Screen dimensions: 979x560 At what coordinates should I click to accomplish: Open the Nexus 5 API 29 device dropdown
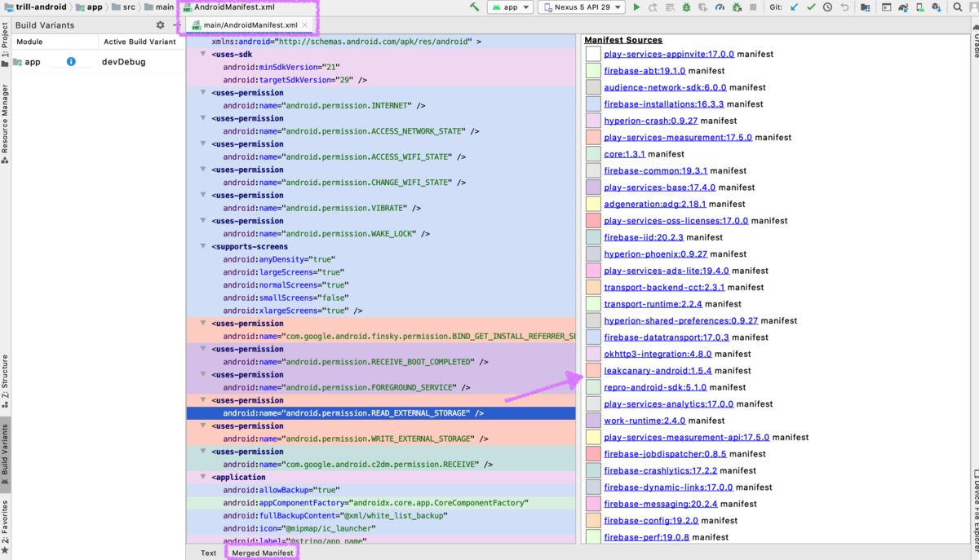click(582, 7)
